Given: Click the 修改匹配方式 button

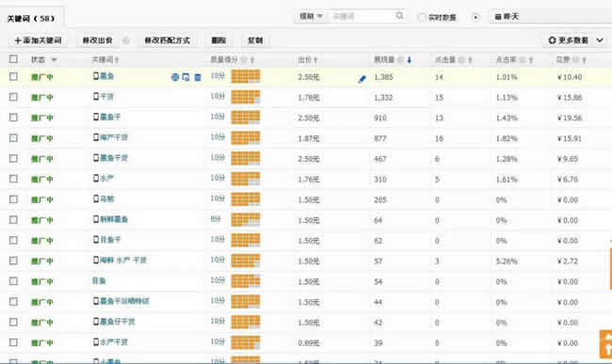Looking at the screenshot, I should [167, 40].
